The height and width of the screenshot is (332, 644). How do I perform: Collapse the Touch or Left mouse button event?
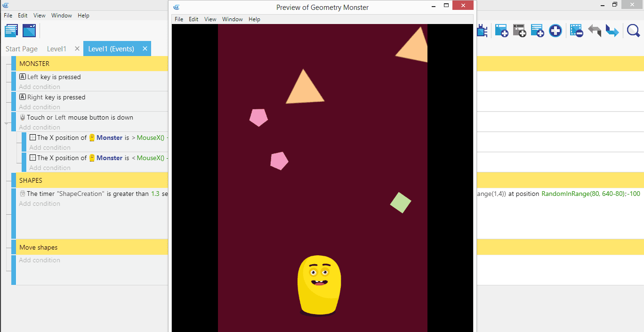tap(7, 123)
